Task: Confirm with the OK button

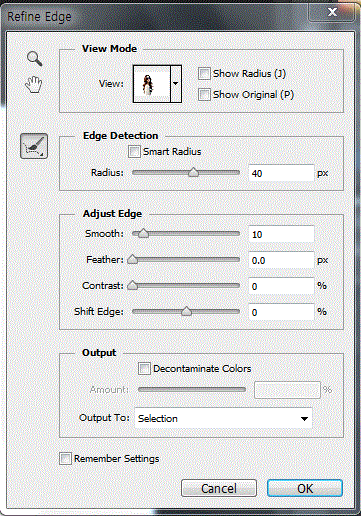Action: (305, 488)
